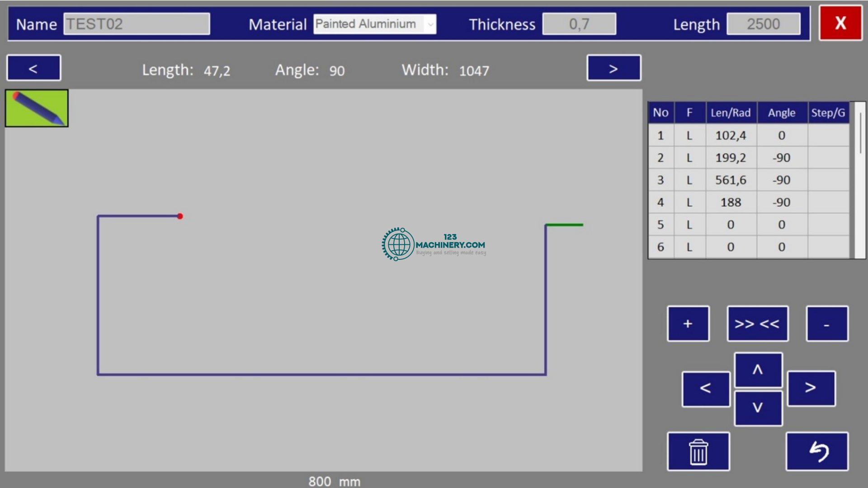Screen dimensions: 868x488
Task: Close the editor with red X
Action: click(840, 23)
